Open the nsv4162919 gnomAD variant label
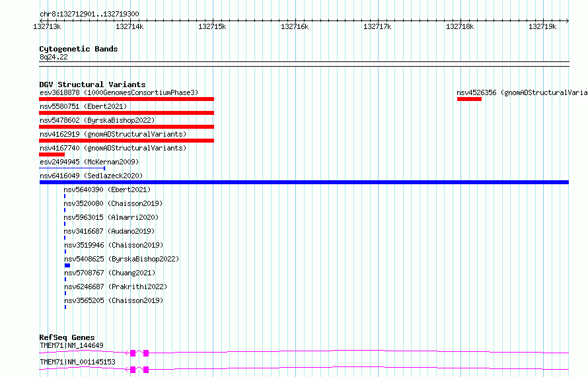 [113, 134]
